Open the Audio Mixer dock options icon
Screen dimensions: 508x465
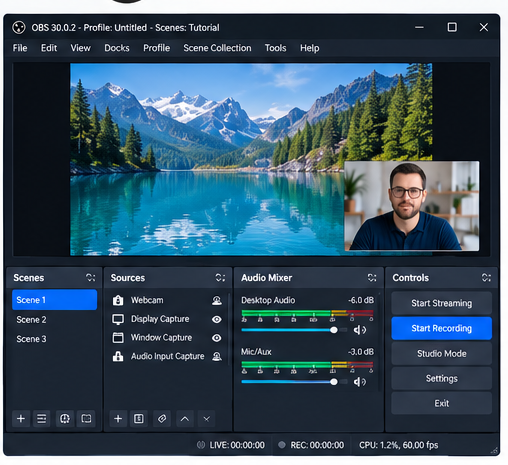point(372,277)
